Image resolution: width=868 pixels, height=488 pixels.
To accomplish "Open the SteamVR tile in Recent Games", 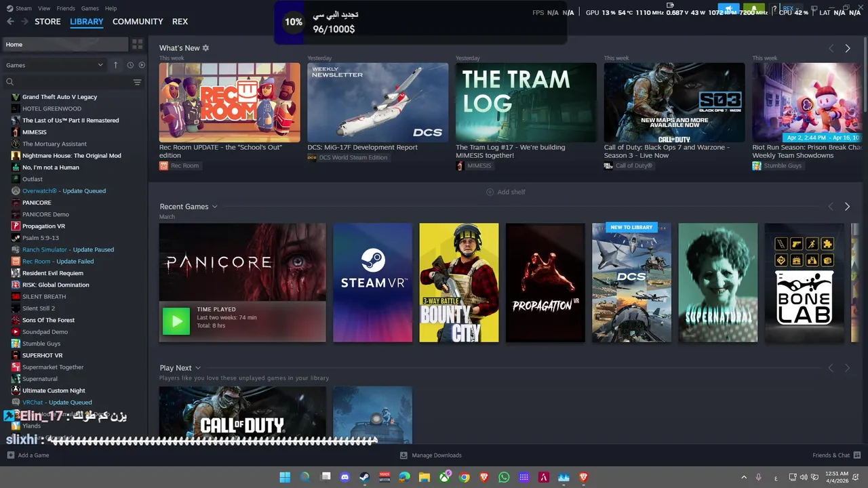I will [373, 283].
